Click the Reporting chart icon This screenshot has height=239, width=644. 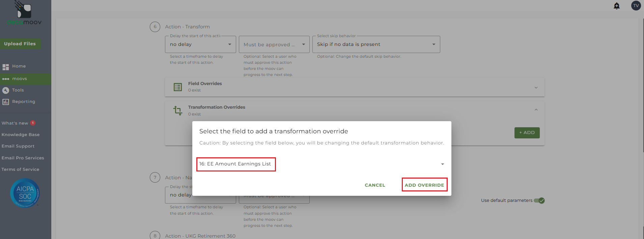6,102
